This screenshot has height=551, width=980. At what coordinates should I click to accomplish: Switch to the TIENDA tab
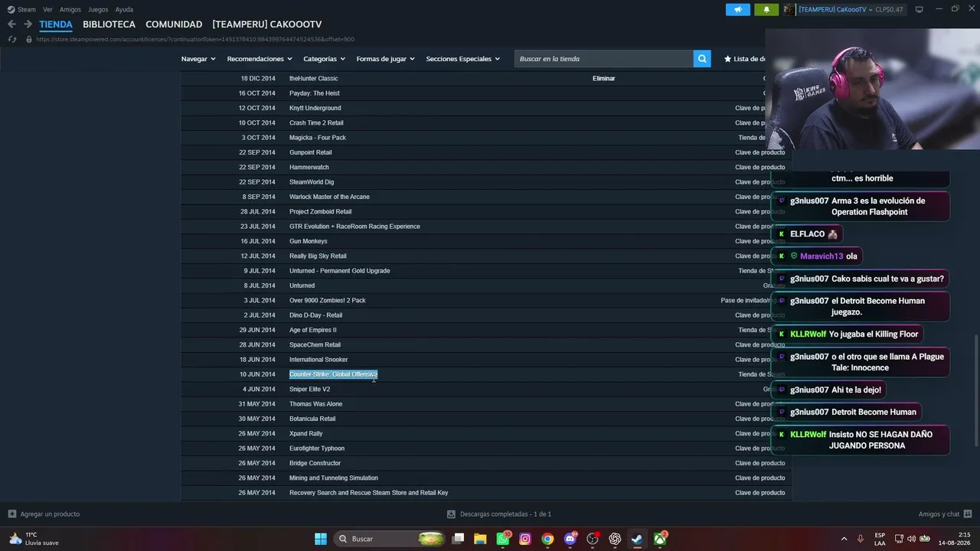click(x=56, y=24)
